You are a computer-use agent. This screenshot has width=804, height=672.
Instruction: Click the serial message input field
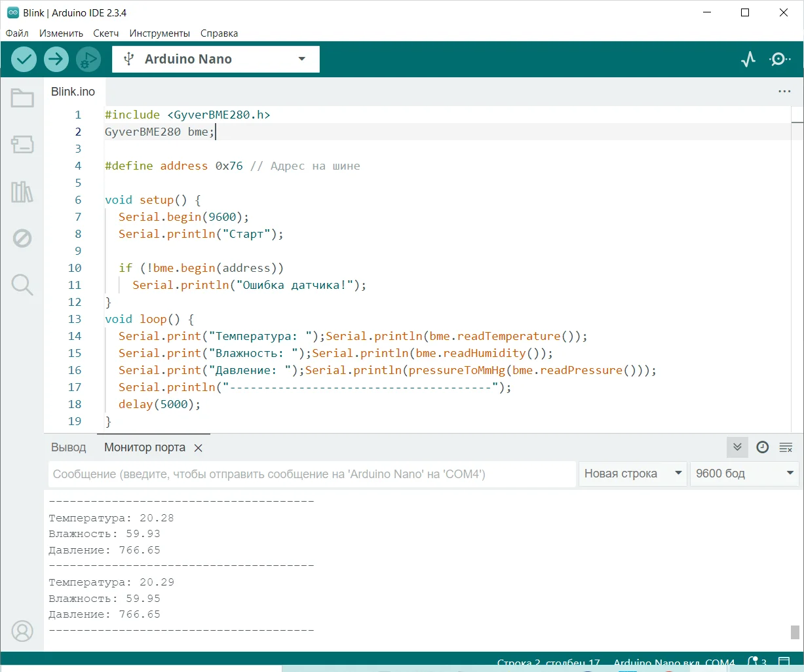click(x=311, y=474)
